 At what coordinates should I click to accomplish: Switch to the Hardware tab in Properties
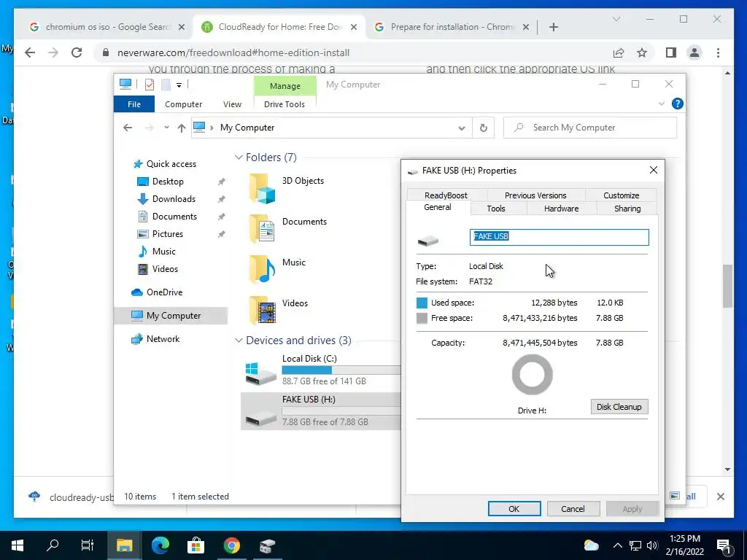[561, 209]
